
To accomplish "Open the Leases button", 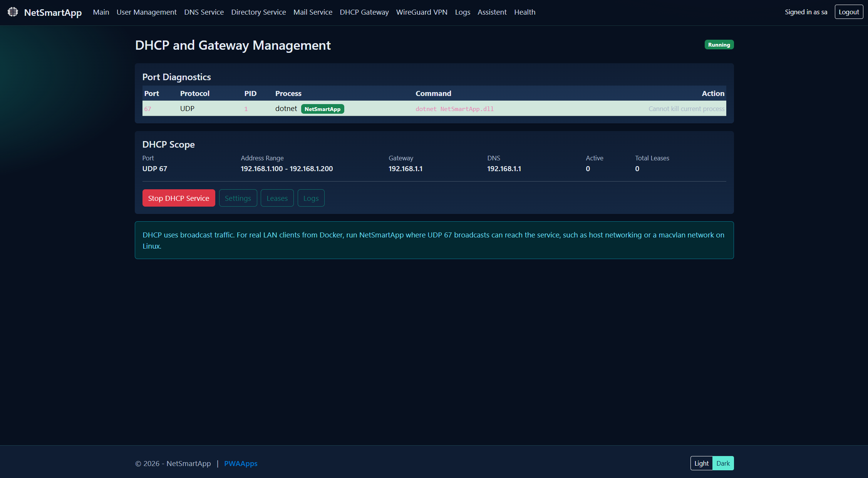I will point(277,198).
